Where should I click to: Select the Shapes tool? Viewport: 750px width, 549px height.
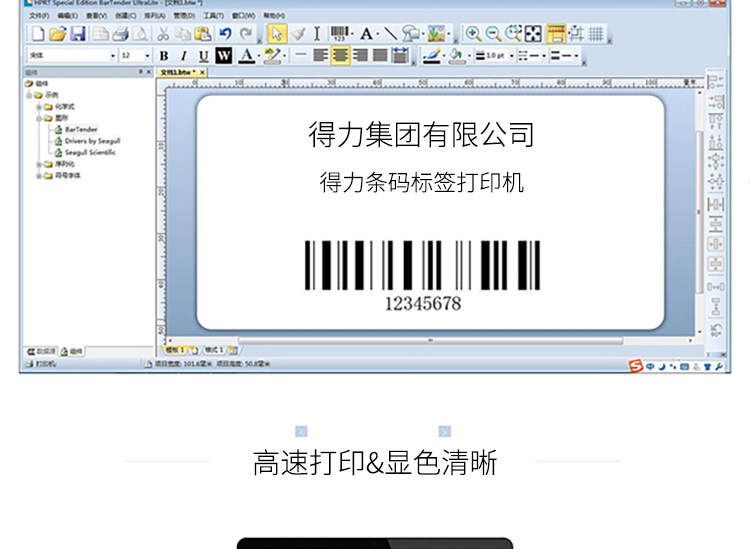[410, 33]
